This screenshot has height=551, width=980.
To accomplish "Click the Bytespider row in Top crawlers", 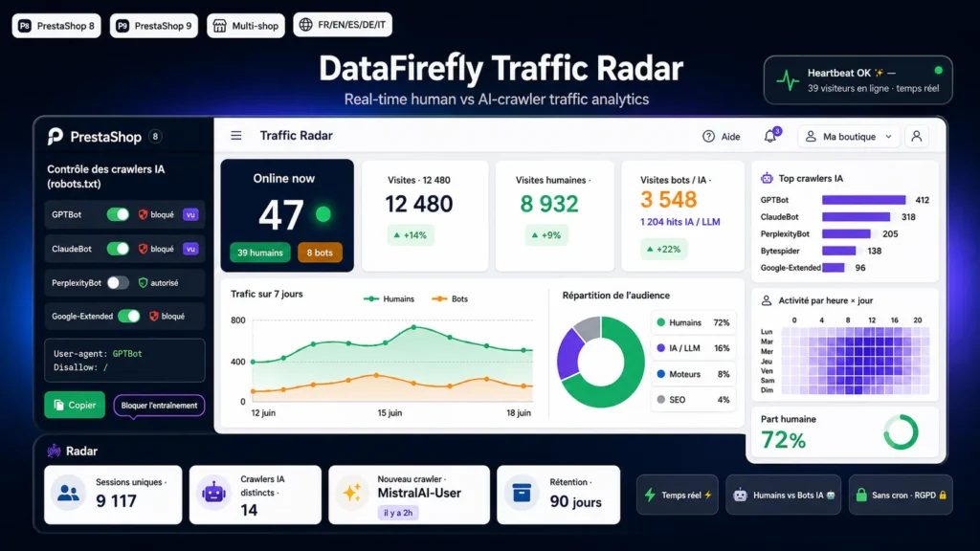I will pos(820,251).
